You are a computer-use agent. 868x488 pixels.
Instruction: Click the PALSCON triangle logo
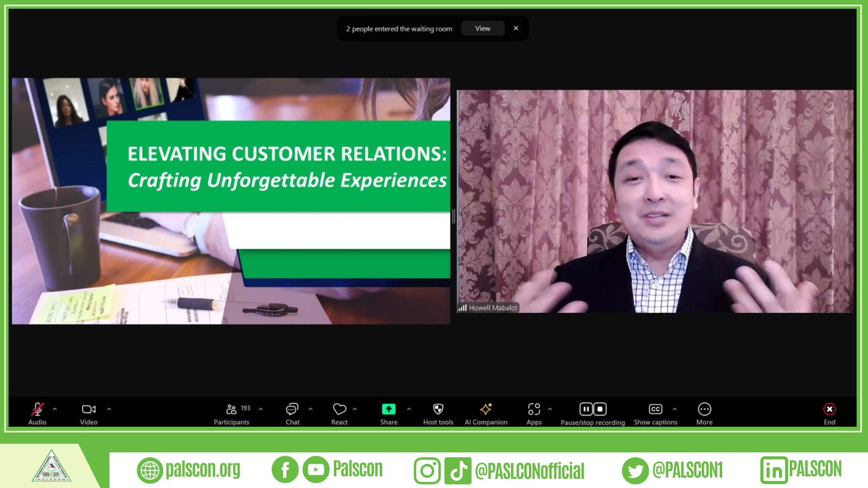[51, 466]
